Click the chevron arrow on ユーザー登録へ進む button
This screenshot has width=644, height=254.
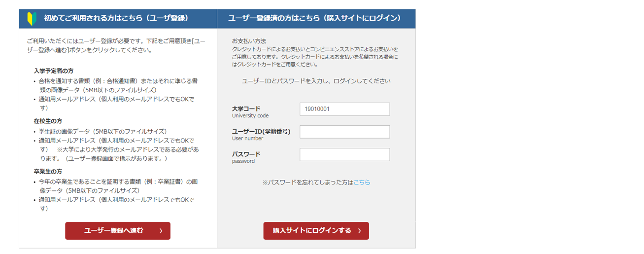pos(161,231)
